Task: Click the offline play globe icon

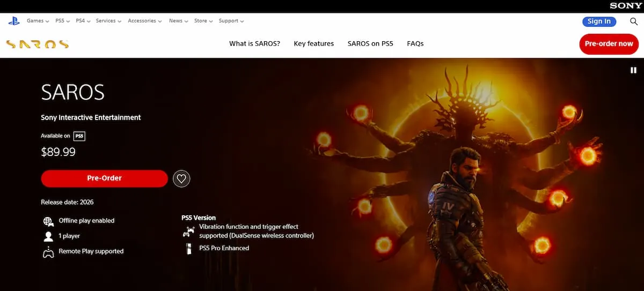Action: 48,221
